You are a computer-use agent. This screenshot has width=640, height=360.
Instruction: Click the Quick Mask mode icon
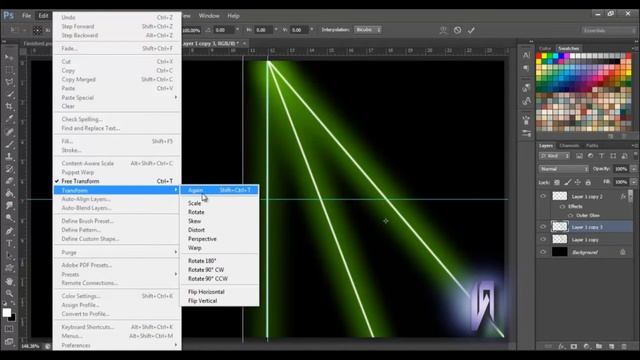pos(9,329)
